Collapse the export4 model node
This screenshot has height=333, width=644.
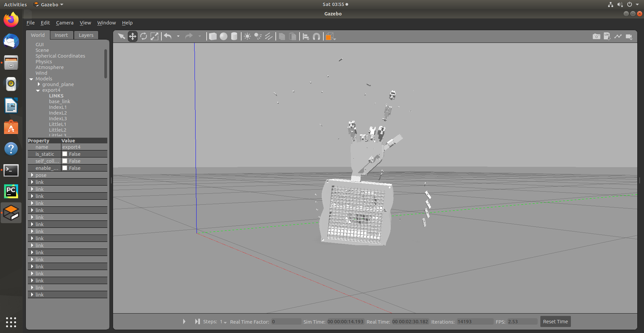pos(38,90)
